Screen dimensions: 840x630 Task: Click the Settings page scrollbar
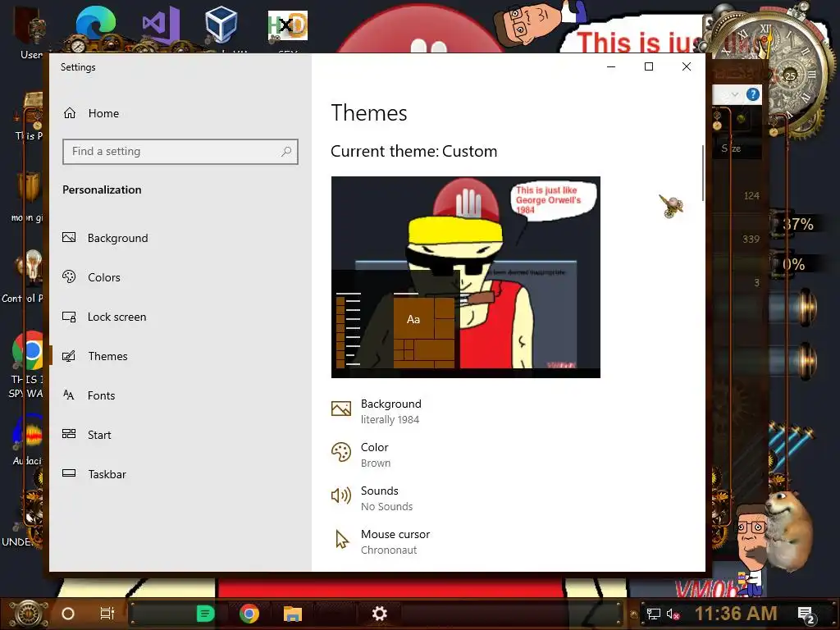pos(702,172)
